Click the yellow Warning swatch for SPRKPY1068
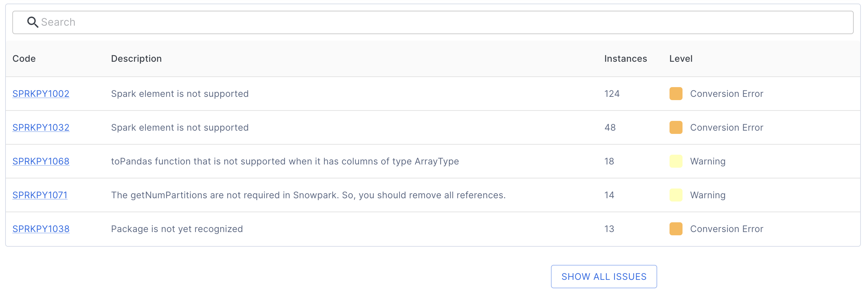 click(x=676, y=161)
